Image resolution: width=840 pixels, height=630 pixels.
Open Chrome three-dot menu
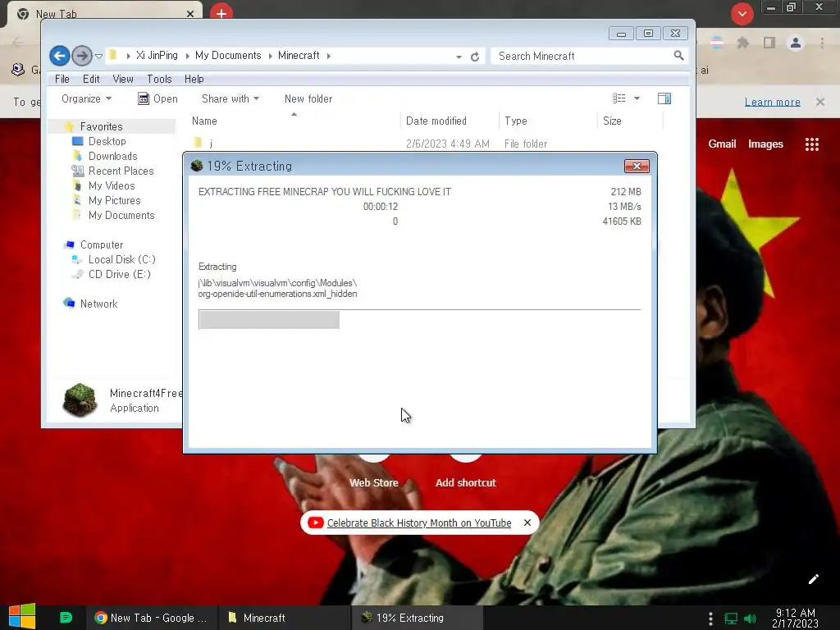[822, 43]
